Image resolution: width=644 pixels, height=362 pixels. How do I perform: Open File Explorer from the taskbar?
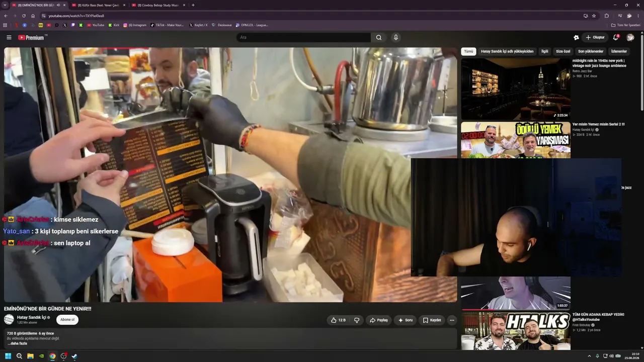click(30, 356)
